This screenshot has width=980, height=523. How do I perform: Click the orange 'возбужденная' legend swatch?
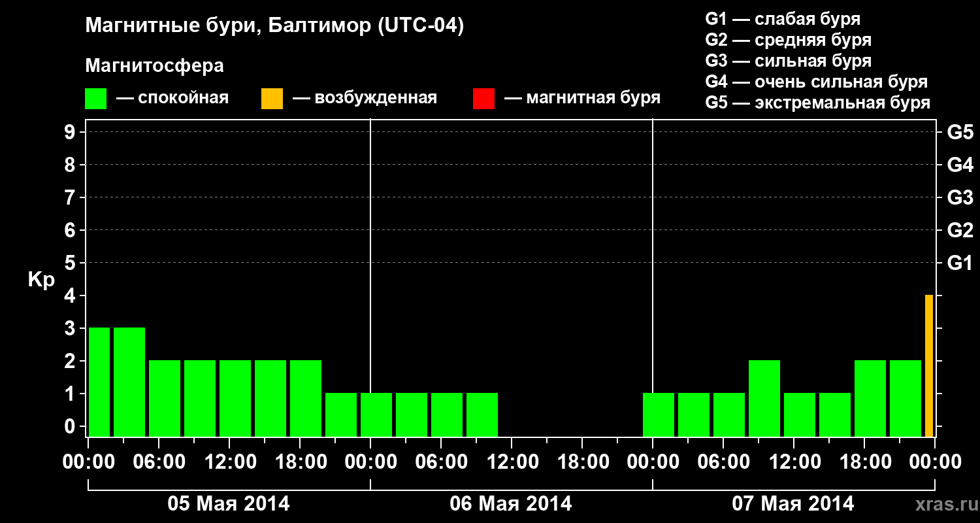coord(272,99)
